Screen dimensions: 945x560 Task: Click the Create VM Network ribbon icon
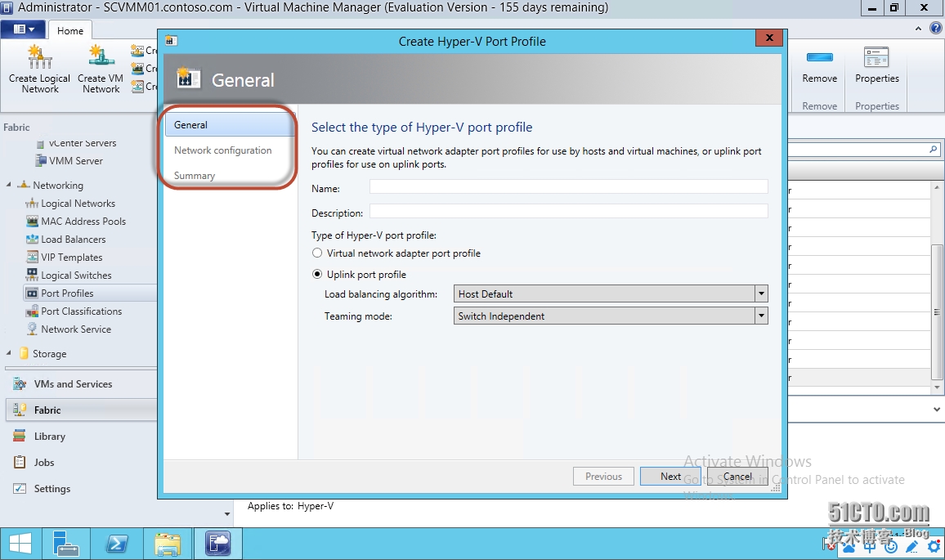[x=101, y=56]
